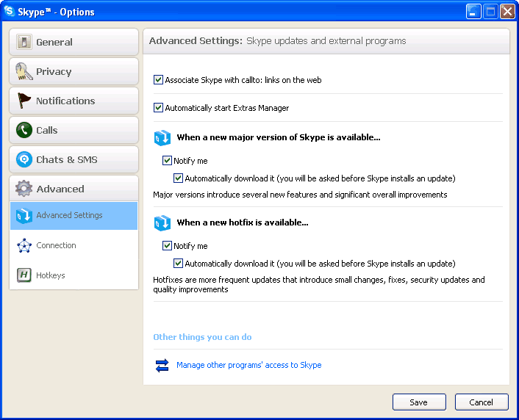519x420 pixels.
Task: Toggle automatic download for major versions
Action: [x=178, y=178]
